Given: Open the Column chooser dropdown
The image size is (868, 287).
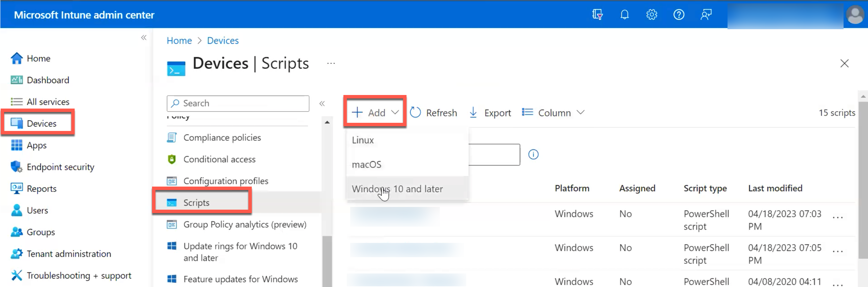Looking at the screenshot, I should [554, 113].
